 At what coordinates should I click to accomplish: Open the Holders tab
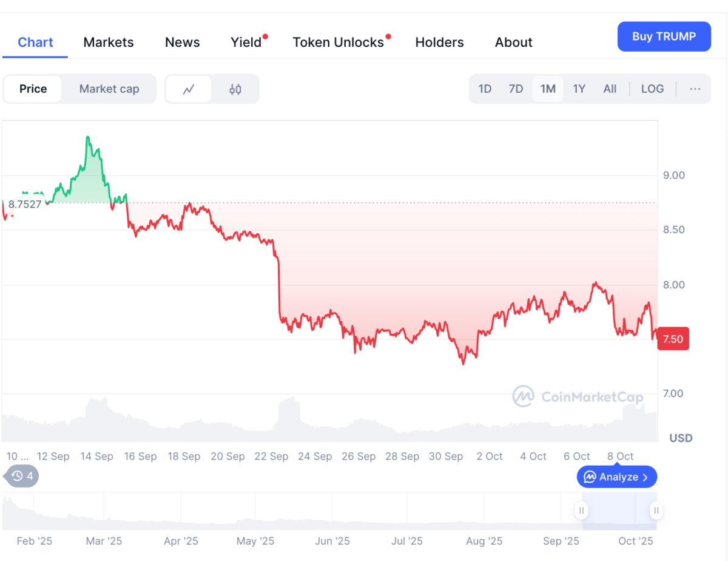(x=439, y=42)
